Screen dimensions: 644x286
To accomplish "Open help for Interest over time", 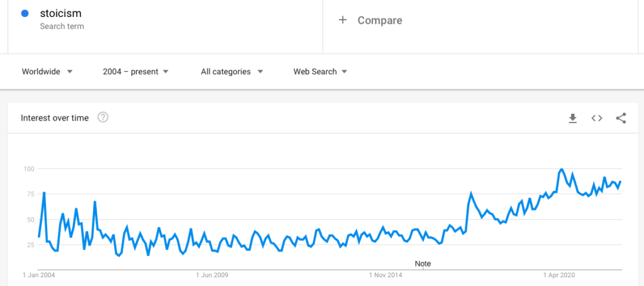I will pyautogui.click(x=103, y=118).
